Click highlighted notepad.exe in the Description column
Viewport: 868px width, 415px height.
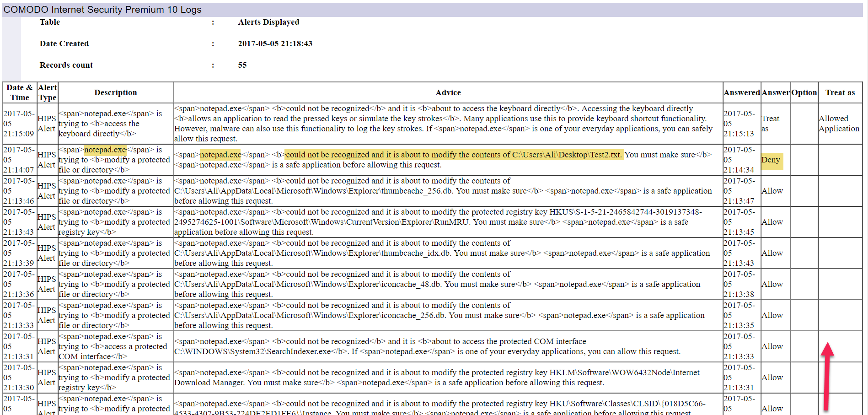[105, 150]
